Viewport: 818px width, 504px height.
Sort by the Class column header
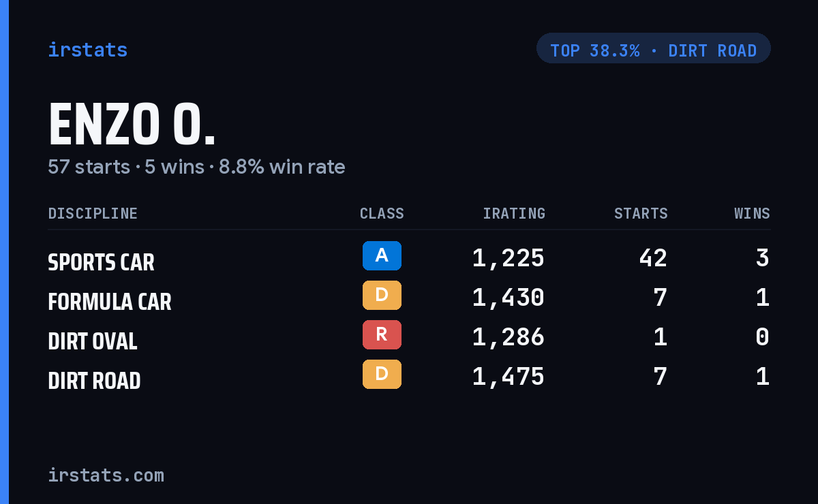pyautogui.click(x=382, y=214)
